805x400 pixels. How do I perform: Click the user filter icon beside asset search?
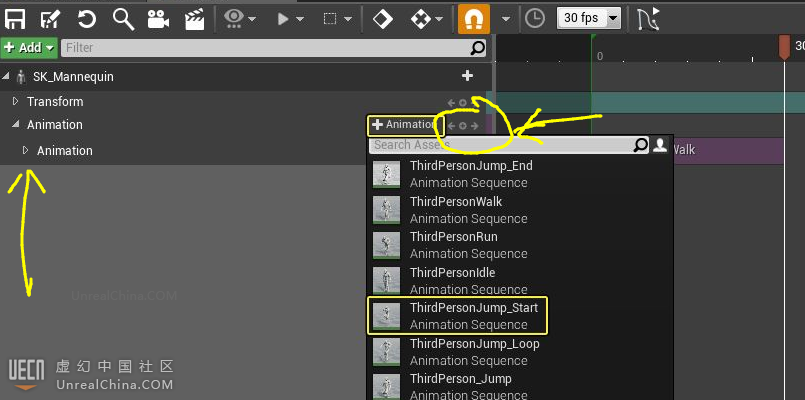[x=659, y=145]
